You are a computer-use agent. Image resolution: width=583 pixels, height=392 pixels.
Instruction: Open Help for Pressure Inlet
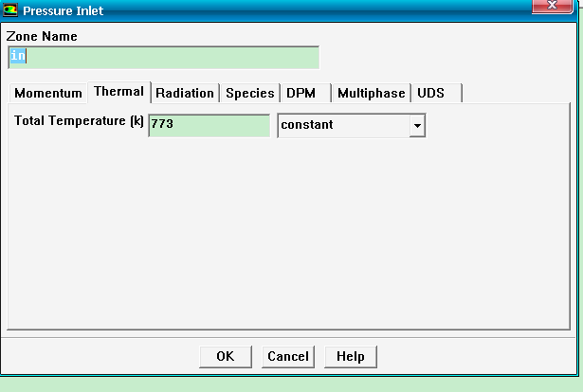tap(350, 356)
